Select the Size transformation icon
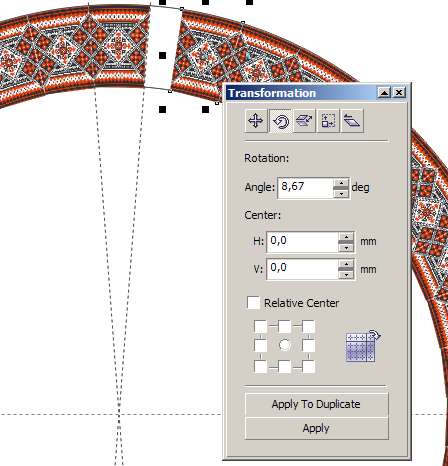This screenshot has width=448, height=466. coord(328,121)
